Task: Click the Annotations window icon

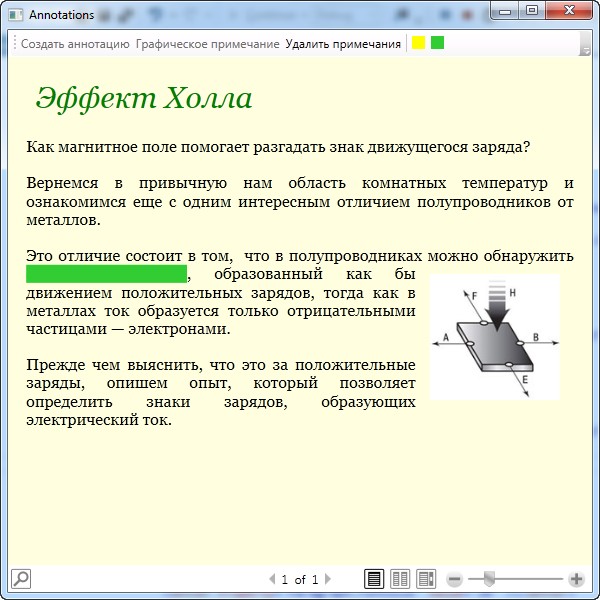Action: (x=16, y=15)
